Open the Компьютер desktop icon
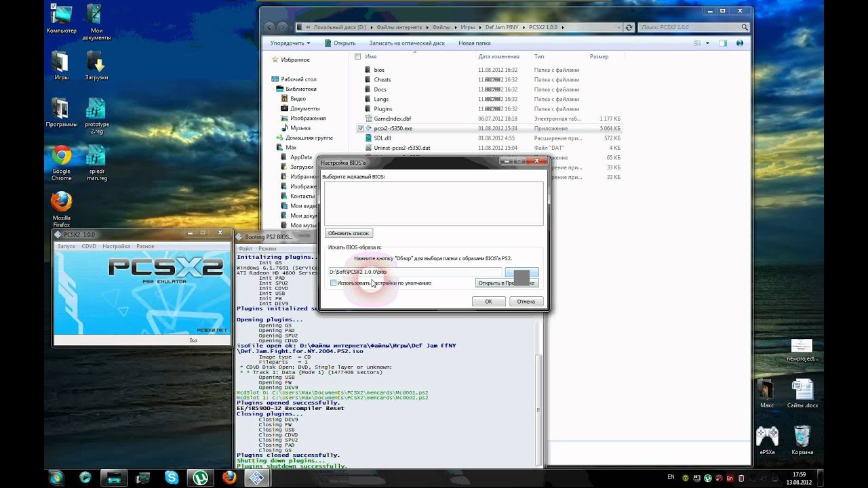Screen dimensions: 868x488 [61, 18]
